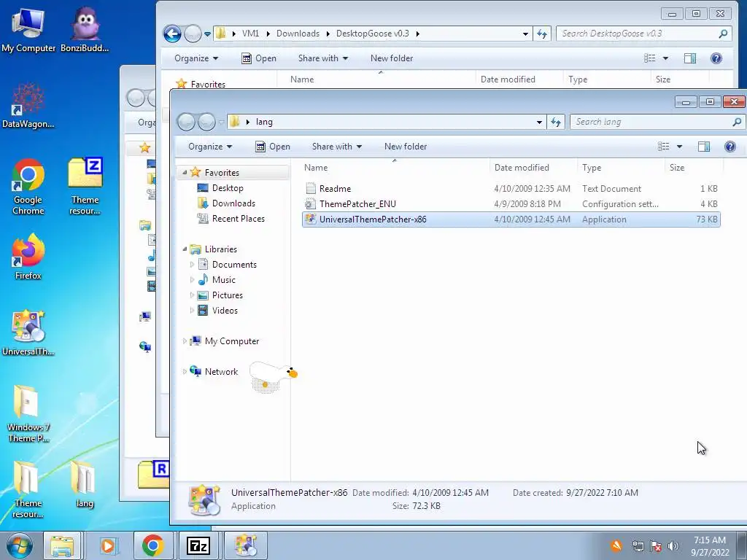The width and height of the screenshot is (747, 560).
Task: Open the zipped Theme resources archive on the desktop
Action: 85,187
